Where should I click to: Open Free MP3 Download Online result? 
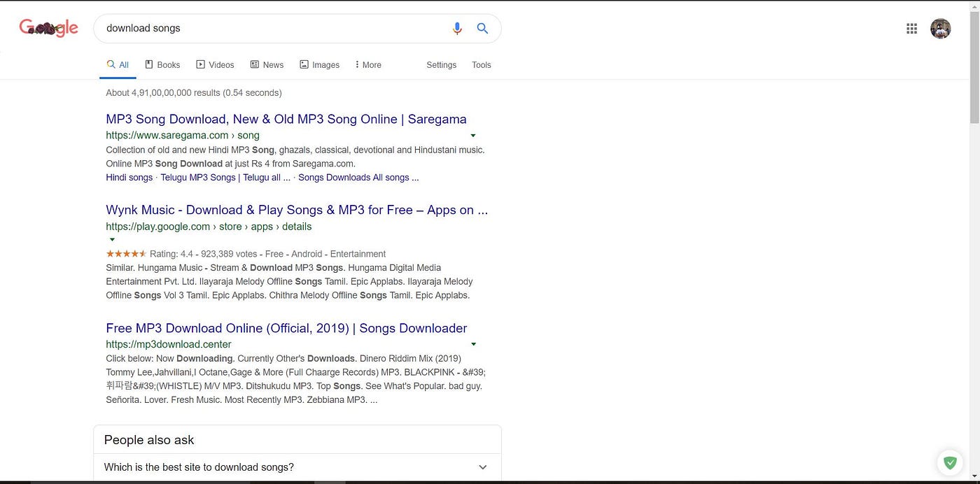tap(286, 328)
